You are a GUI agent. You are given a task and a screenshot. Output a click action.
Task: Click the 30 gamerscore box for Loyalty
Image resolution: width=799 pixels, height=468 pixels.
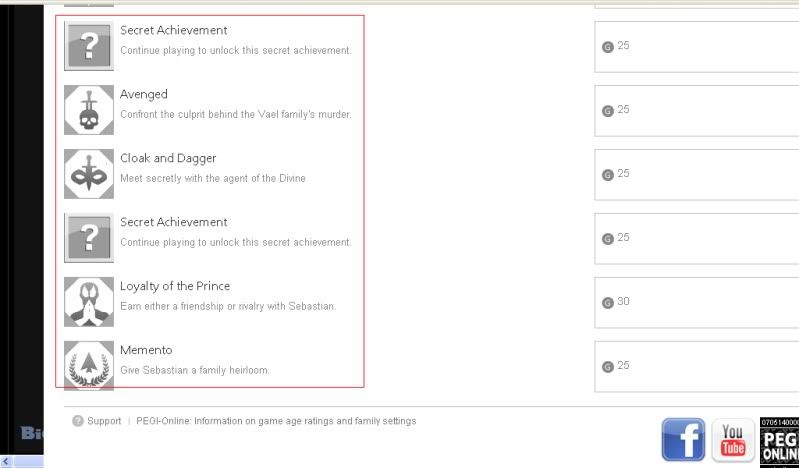[x=696, y=302]
